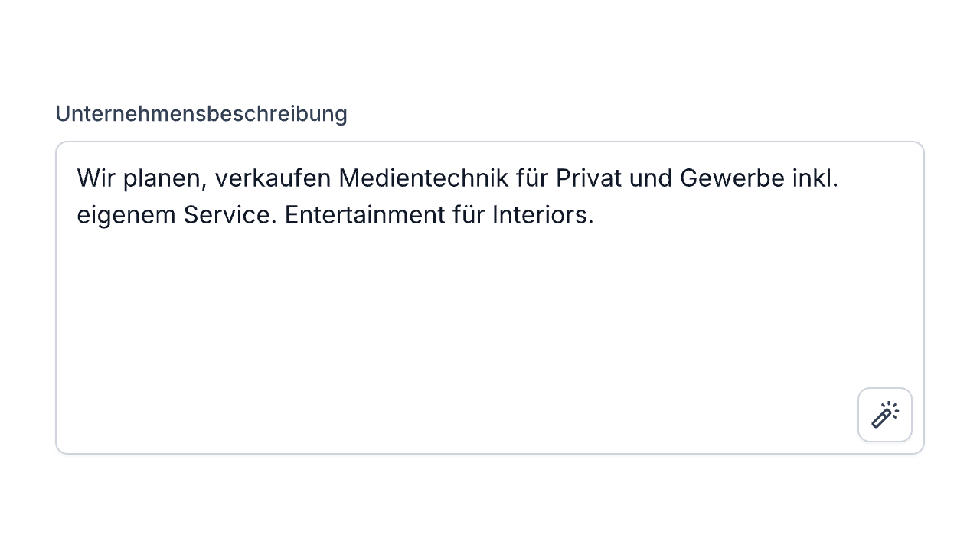980x551 pixels.
Task: Select the sparkle wand button in the textarea corner
Action: pos(884,415)
